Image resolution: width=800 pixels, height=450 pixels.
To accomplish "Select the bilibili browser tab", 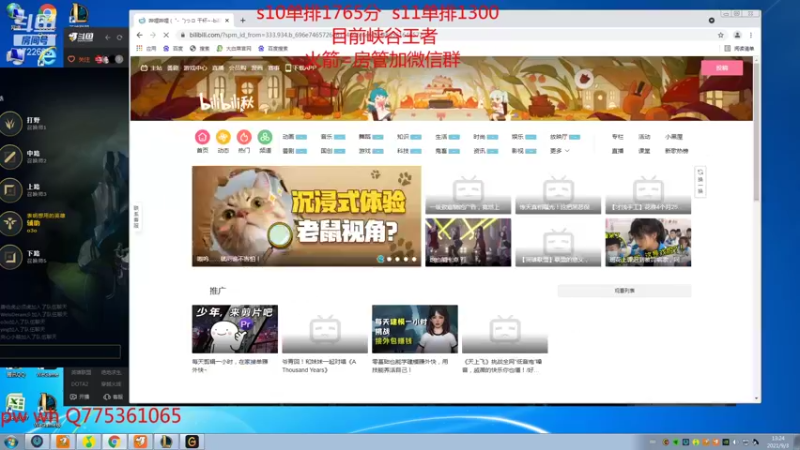I will coord(184,20).
